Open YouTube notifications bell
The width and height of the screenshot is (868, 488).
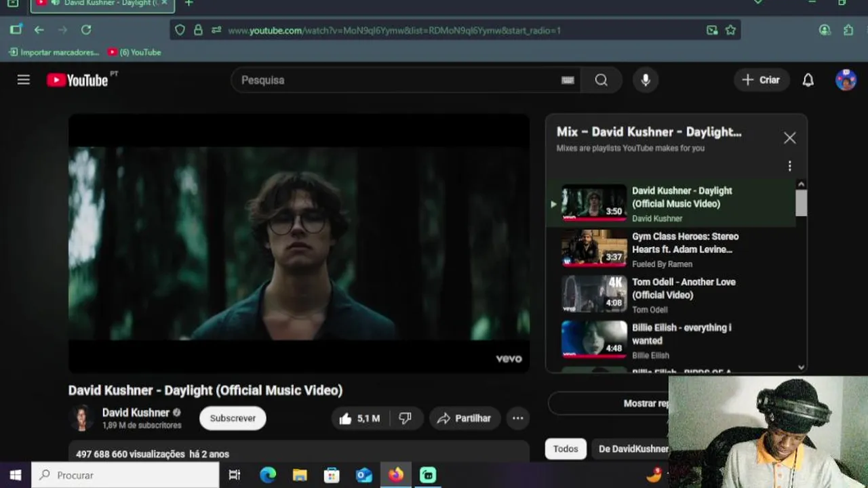coord(808,80)
